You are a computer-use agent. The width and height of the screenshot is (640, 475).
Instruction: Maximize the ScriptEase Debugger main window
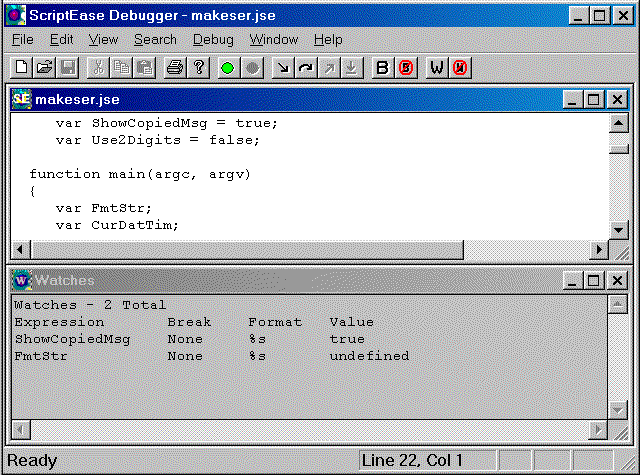pos(600,16)
